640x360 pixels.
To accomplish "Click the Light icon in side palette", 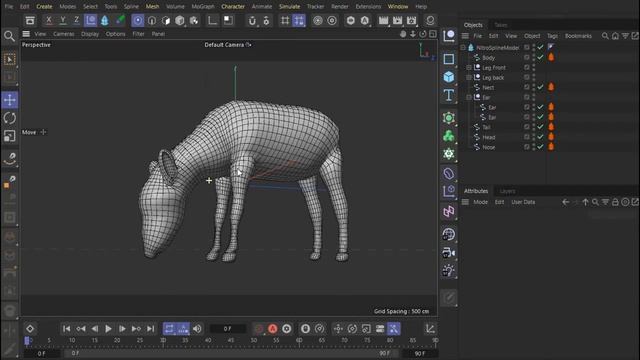I will 449,271.
